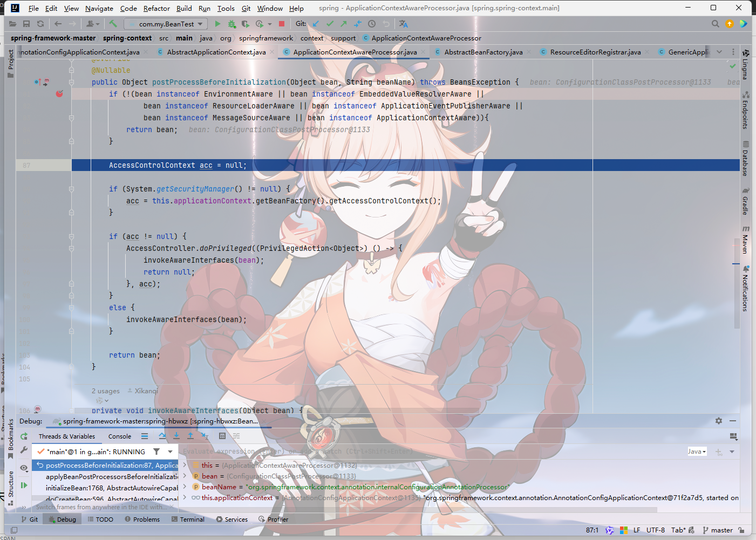
Task: Expand the 'beanName' variable node
Action: click(185, 487)
